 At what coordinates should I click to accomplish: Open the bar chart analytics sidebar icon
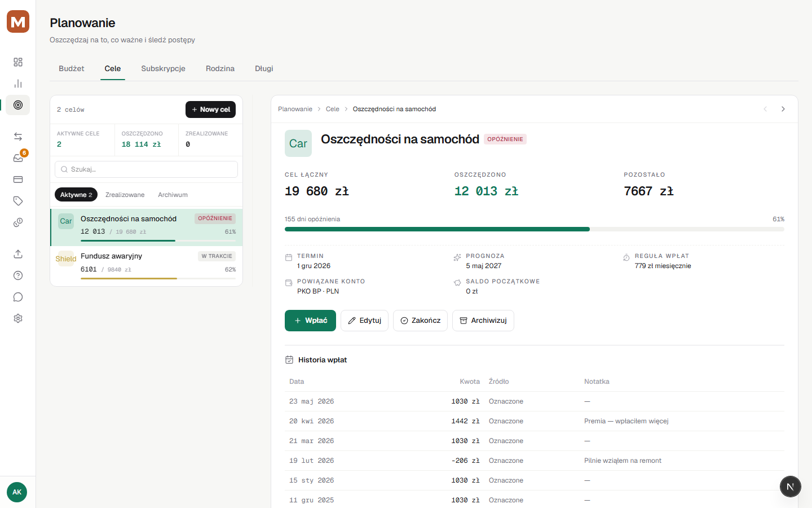tap(18, 84)
